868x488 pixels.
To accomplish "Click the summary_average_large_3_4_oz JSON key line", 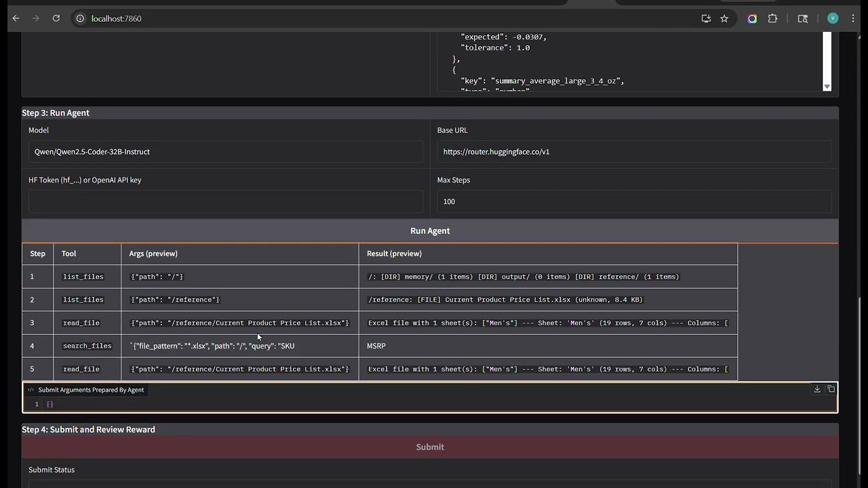I will pyautogui.click(x=542, y=81).
